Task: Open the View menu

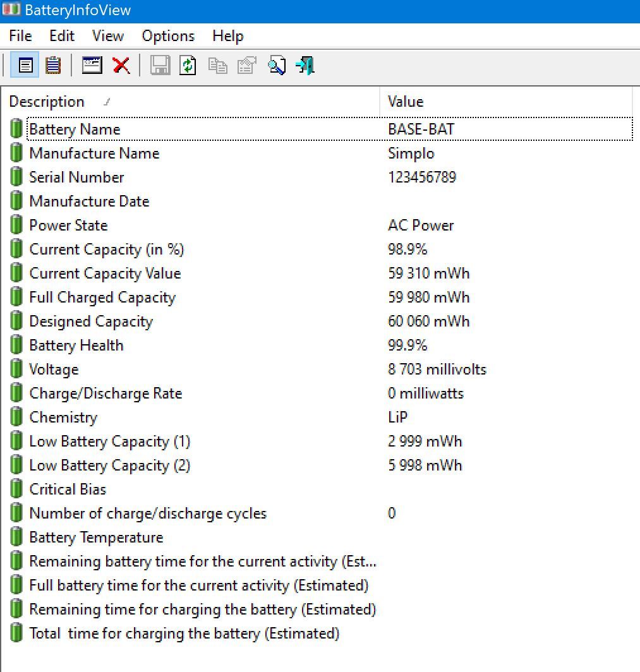Action: click(108, 36)
